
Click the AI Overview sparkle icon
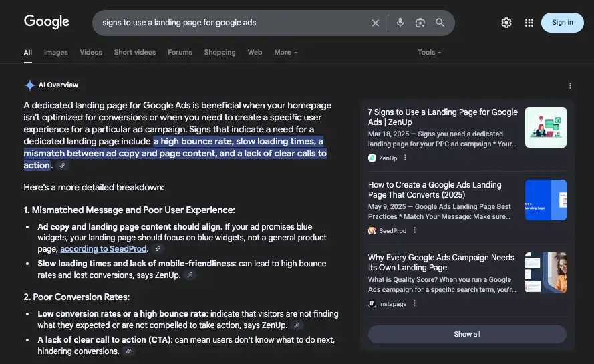click(x=29, y=85)
